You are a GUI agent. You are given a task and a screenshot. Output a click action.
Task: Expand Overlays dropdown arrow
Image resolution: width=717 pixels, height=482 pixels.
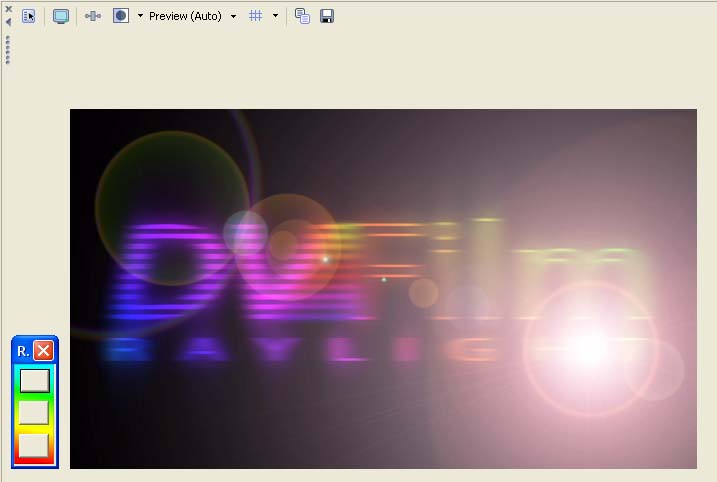pyautogui.click(x=275, y=16)
